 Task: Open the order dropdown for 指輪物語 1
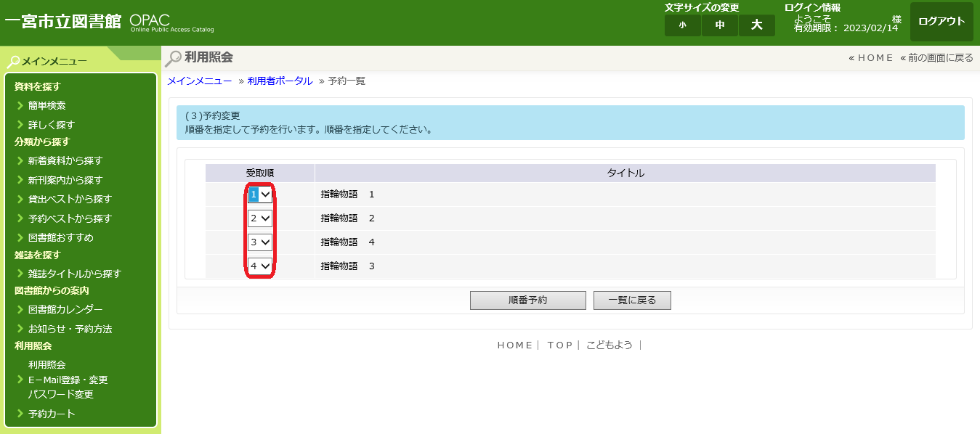pyautogui.click(x=260, y=195)
